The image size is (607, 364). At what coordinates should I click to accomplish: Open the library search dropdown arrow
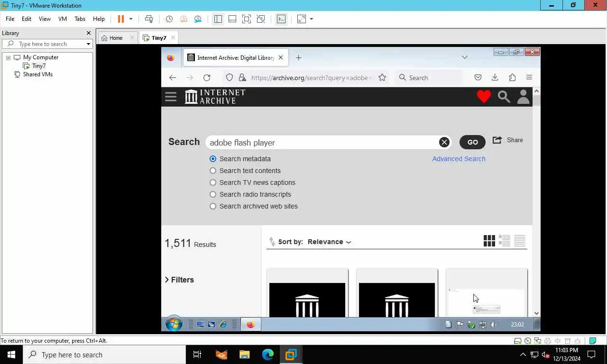coord(88,44)
